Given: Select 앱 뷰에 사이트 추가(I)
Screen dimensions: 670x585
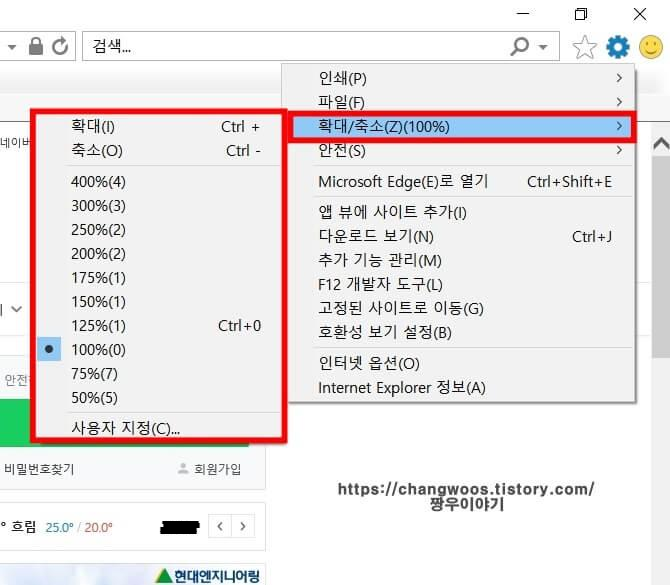Looking at the screenshot, I should (x=461, y=212).
